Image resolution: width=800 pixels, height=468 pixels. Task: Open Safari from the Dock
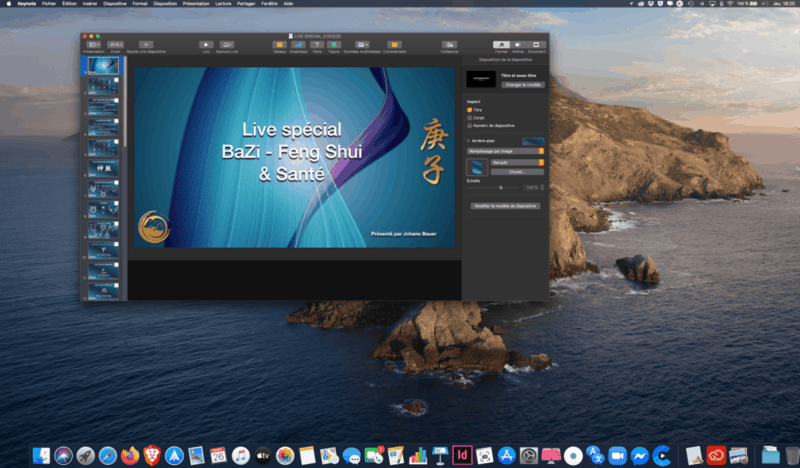108,456
